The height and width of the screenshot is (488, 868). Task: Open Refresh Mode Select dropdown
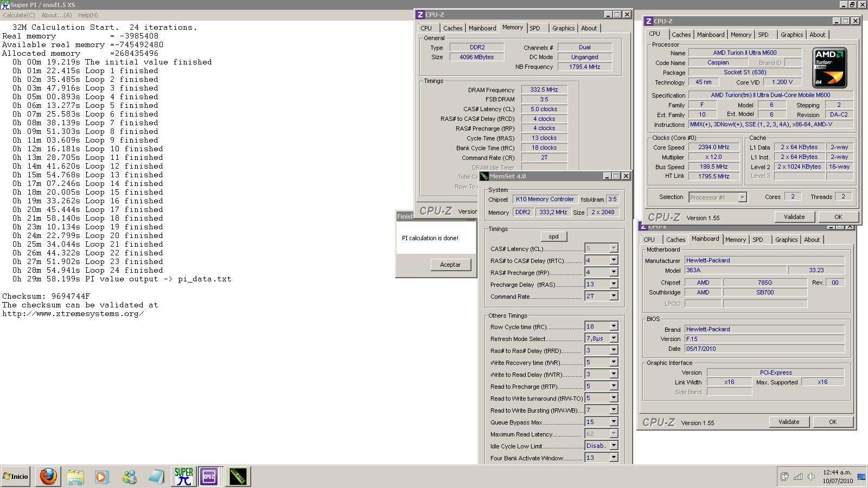coord(614,338)
